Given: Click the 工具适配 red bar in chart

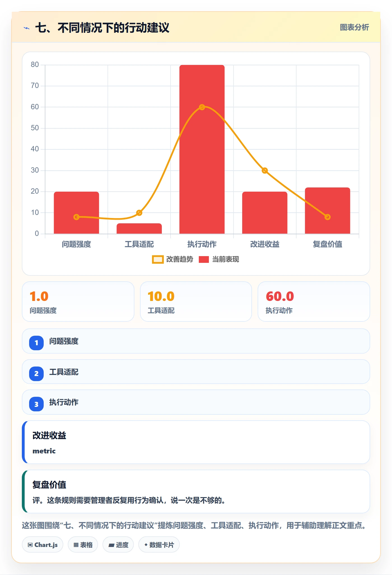Looking at the screenshot, I should [x=139, y=229].
